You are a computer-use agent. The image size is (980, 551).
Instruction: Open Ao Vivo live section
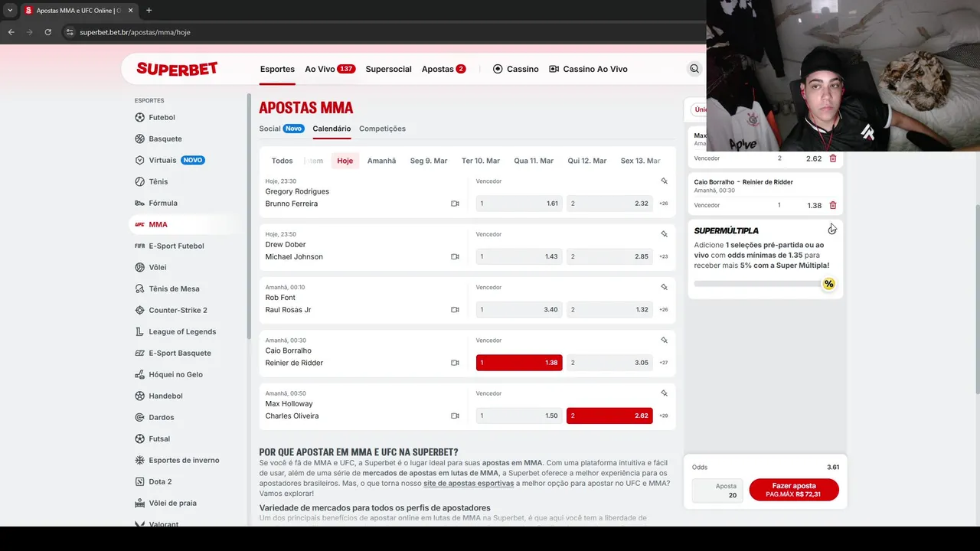tap(330, 69)
